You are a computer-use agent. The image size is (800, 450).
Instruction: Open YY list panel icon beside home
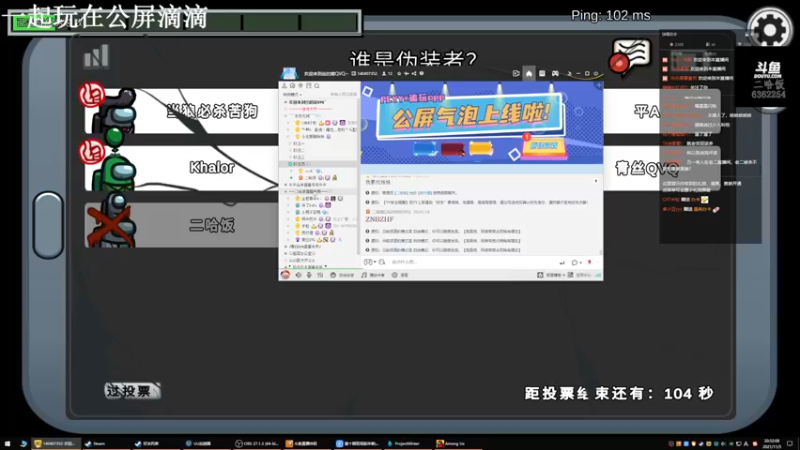pyautogui.click(x=542, y=73)
